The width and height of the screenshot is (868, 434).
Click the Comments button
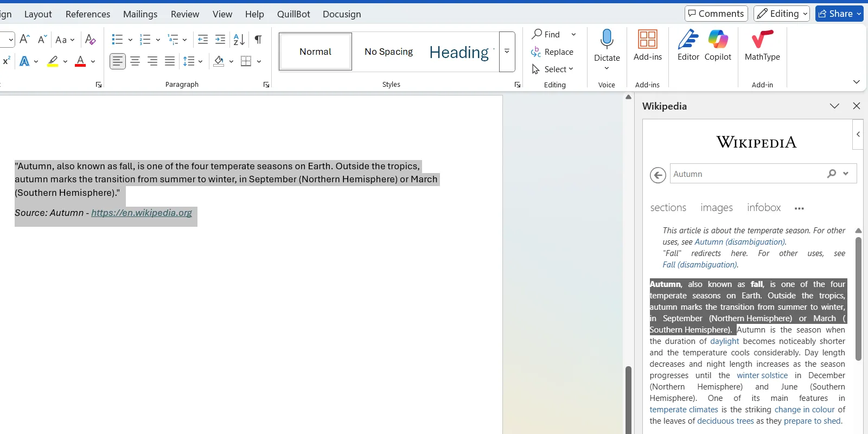(x=716, y=14)
